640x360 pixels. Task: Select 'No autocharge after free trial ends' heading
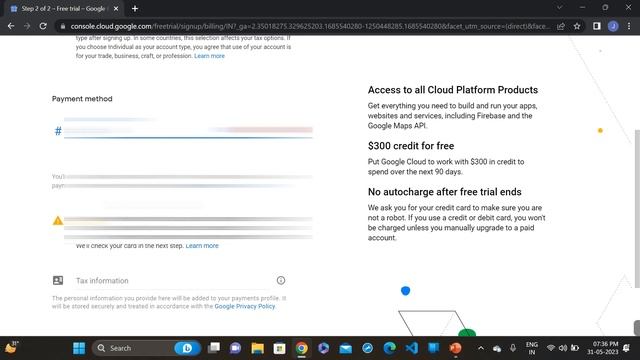(x=444, y=192)
